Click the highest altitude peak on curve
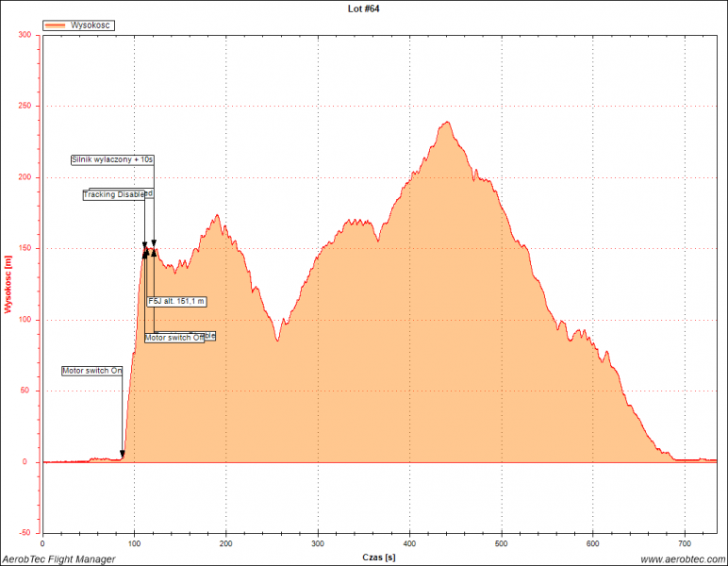This screenshot has height=566, width=728. coord(445,122)
